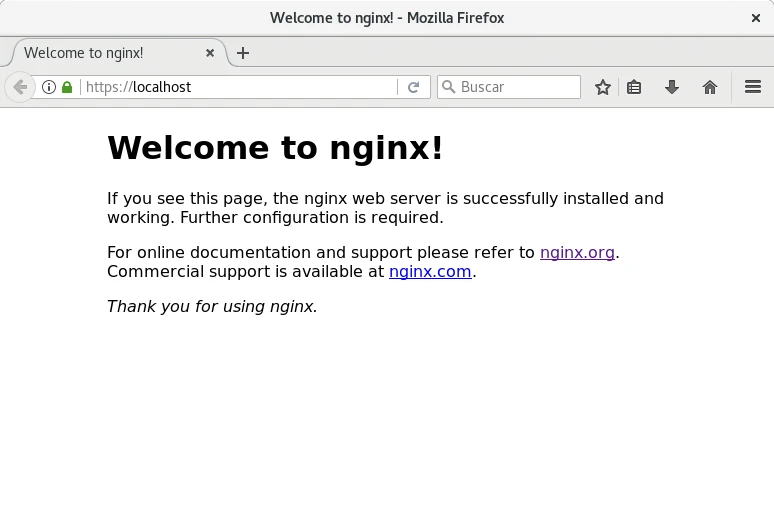Open the hamburger menu
The width and height of the screenshot is (774, 527).
click(753, 87)
